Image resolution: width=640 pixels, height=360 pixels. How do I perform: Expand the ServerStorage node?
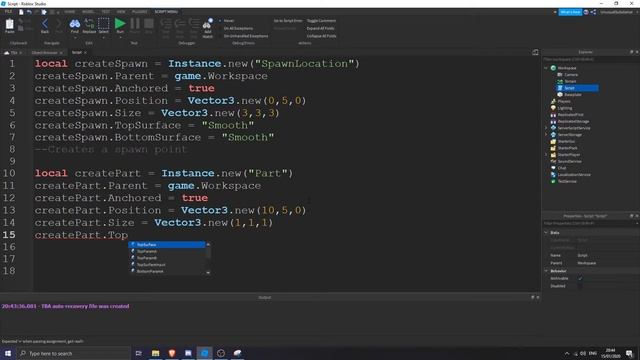(546, 134)
